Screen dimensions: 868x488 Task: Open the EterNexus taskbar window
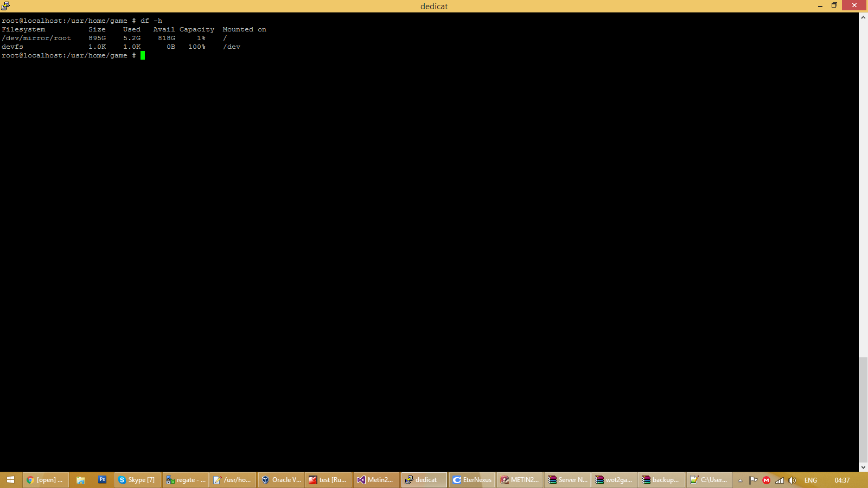click(x=472, y=480)
